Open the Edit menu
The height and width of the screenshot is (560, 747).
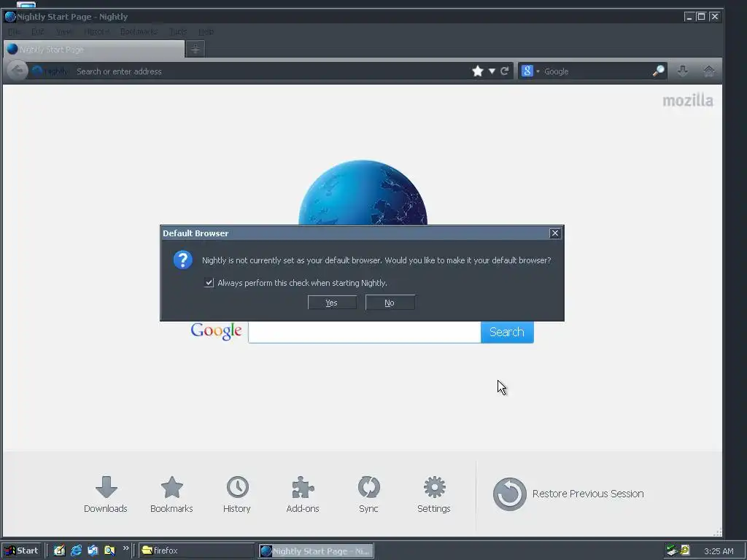[38, 31]
